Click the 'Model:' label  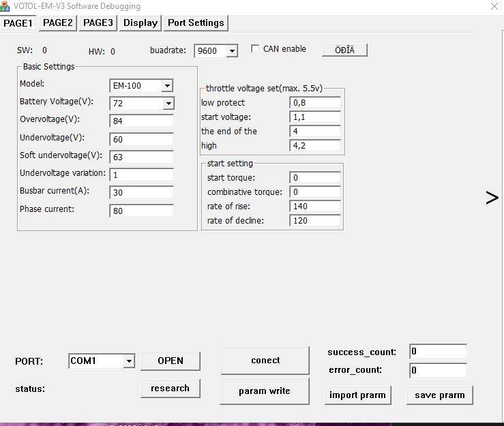click(32, 84)
